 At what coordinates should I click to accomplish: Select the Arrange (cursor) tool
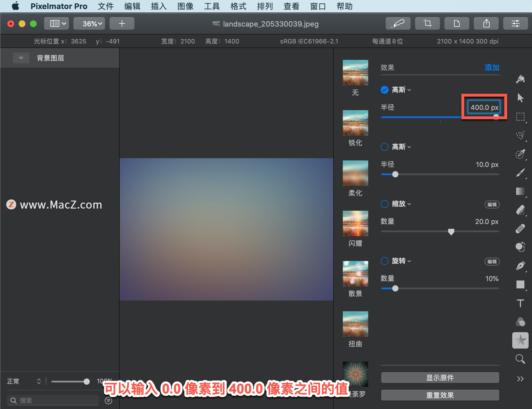pyautogui.click(x=520, y=98)
